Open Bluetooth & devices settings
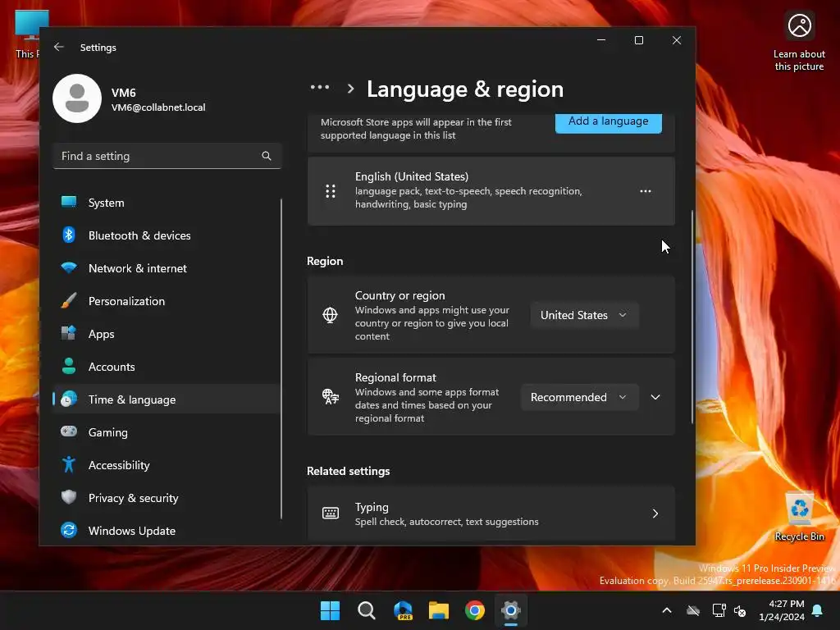The height and width of the screenshot is (630, 840). [166, 235]
